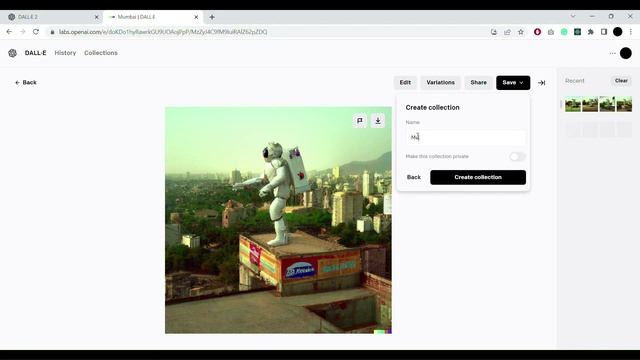Click the install app icon in address bar
The width and height of the screenshot is (640, 360).
(494, 32)
